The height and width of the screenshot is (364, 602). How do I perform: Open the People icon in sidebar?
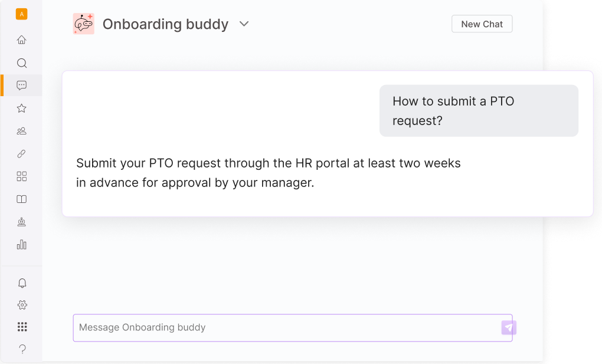(21, 132)
